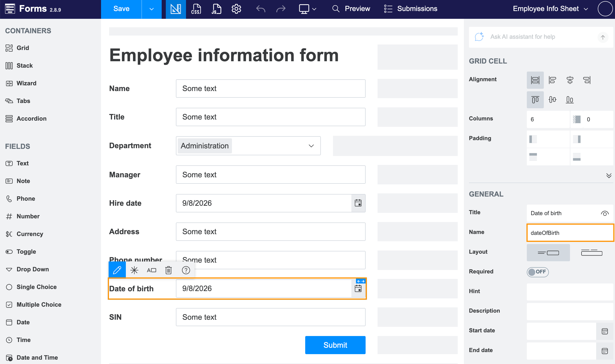Add an Accordion container
The image size is (615, 364).
[x=26, y=119]
